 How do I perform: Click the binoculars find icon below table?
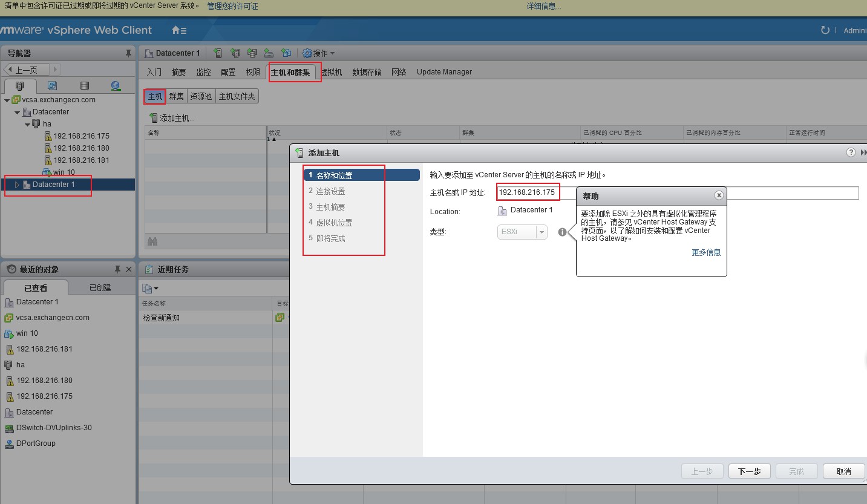point(152,241)
